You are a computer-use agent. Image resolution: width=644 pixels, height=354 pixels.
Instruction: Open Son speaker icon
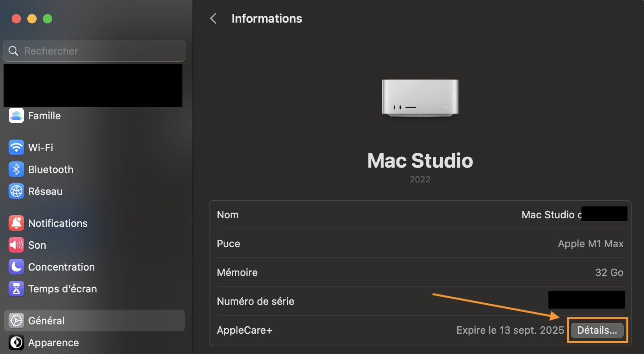(x=16, y=245)
